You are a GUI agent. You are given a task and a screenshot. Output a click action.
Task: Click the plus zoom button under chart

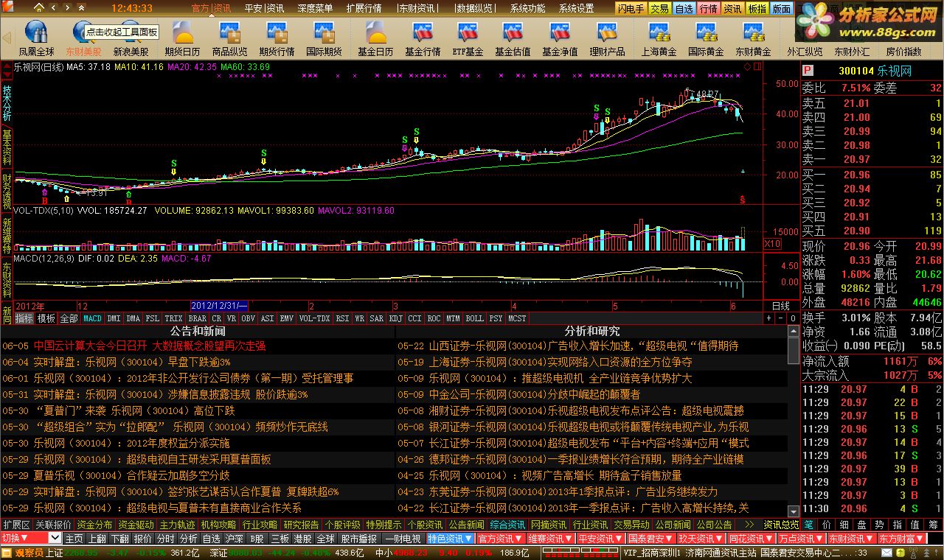pyautogui.click(x=769, y=318)
